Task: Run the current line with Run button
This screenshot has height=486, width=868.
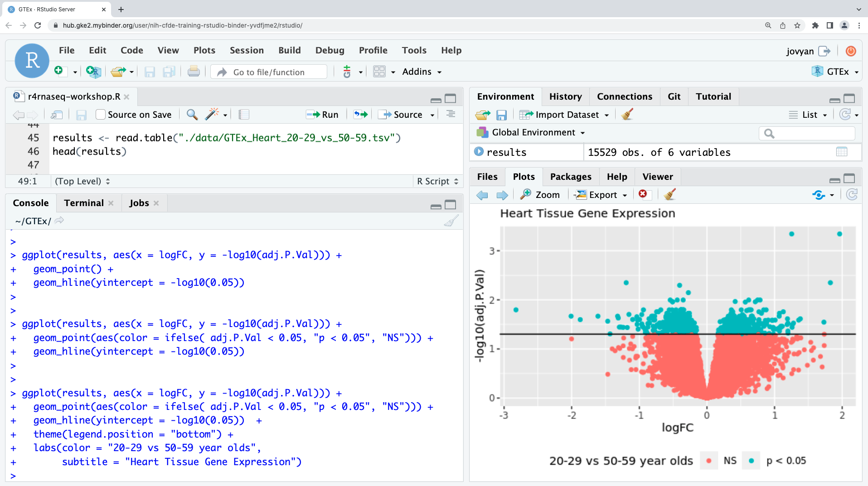Action: 322,115
